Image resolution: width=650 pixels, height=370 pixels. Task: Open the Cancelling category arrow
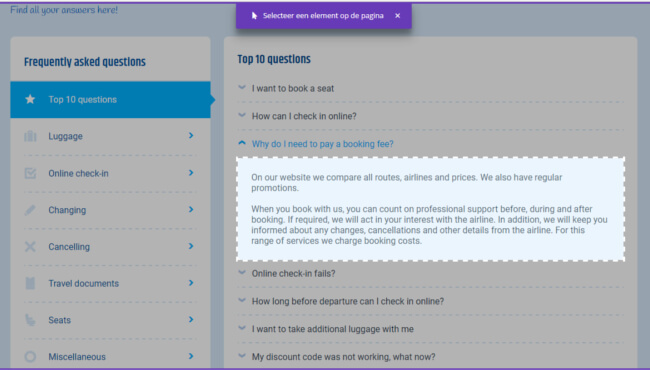191,246
